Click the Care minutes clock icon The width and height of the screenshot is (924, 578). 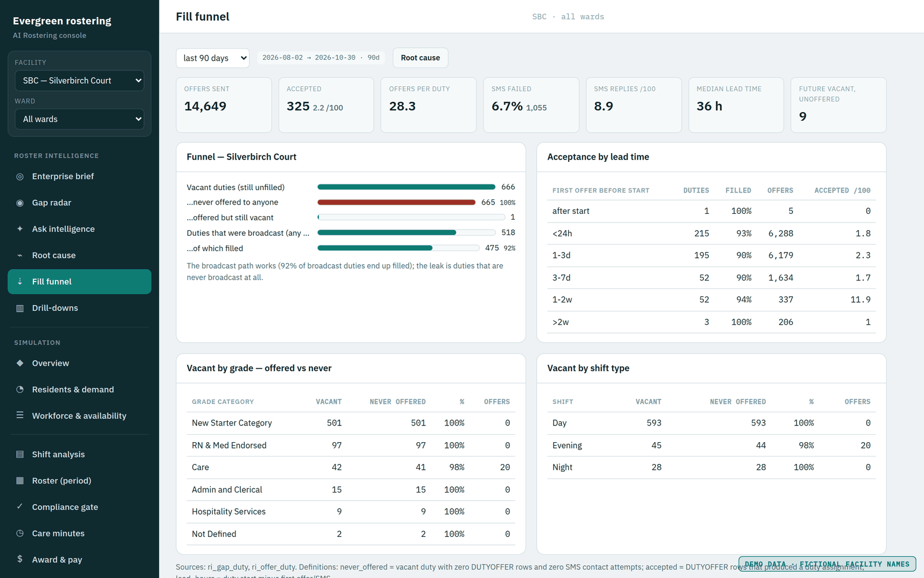pyautogui.click(x=20, y=533)
